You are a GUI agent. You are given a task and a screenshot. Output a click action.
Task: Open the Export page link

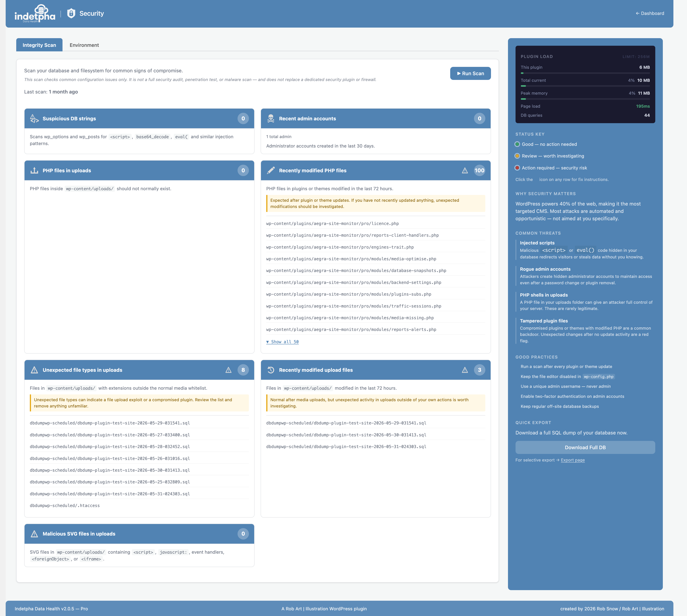(573, 460)
